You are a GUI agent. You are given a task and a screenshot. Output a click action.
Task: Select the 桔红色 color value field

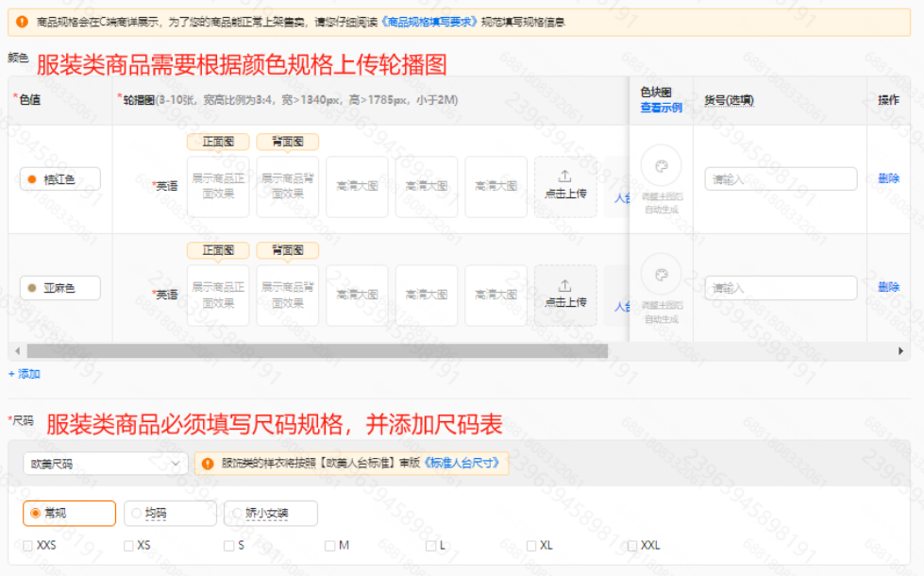(60, 179)
